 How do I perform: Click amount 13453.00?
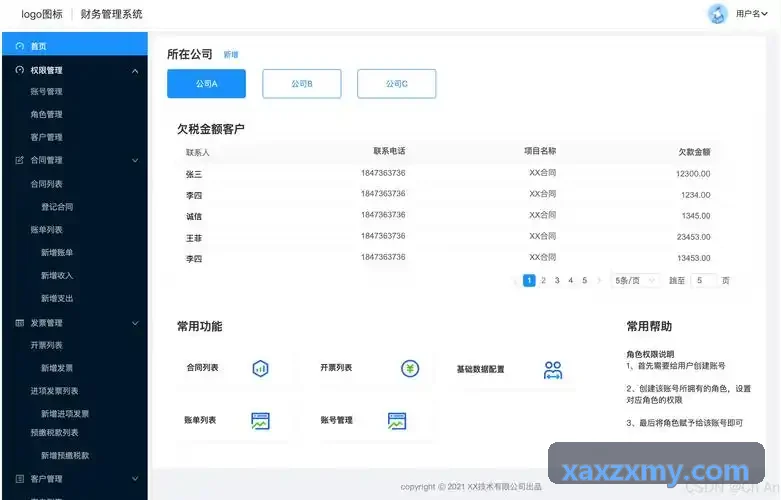(693, 258)
